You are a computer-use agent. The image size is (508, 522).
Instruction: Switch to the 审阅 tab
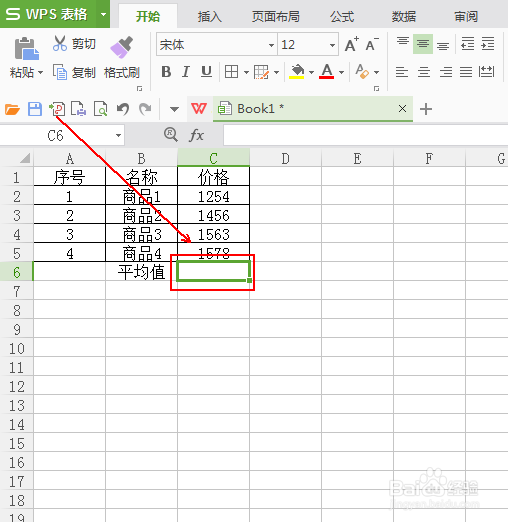(x=466, y=16)
